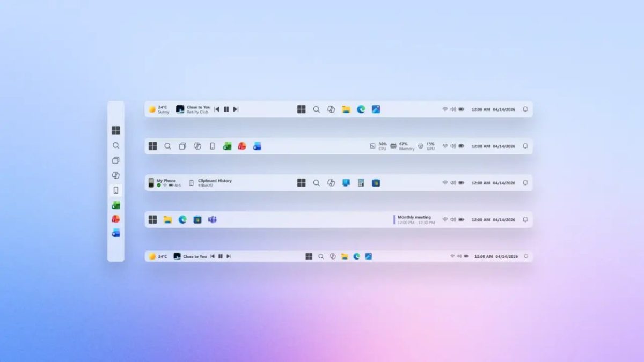644x362 pixels.
Task: Launch Copilot from the vertical taskbar
Action: 116,175
